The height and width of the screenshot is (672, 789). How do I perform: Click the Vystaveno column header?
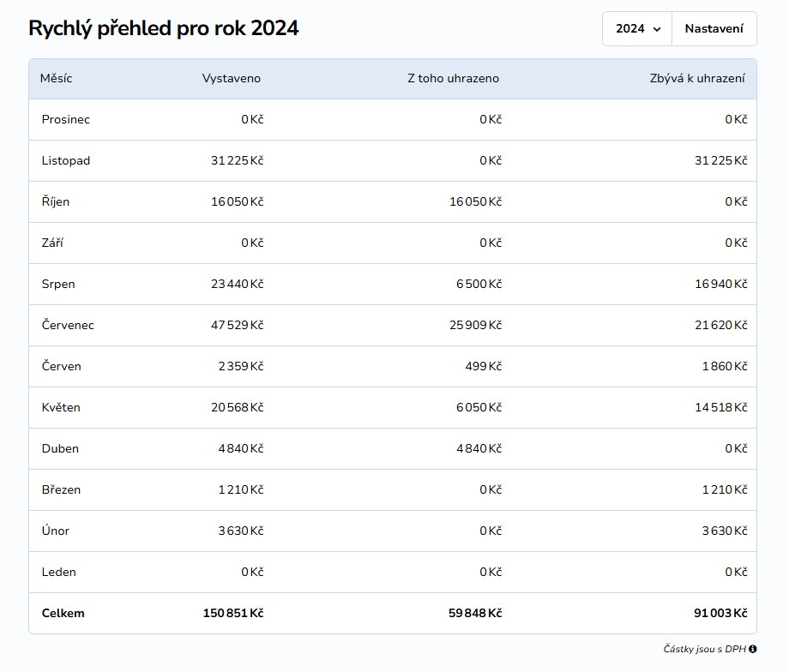pyautogui.click(x=231, y=79)
